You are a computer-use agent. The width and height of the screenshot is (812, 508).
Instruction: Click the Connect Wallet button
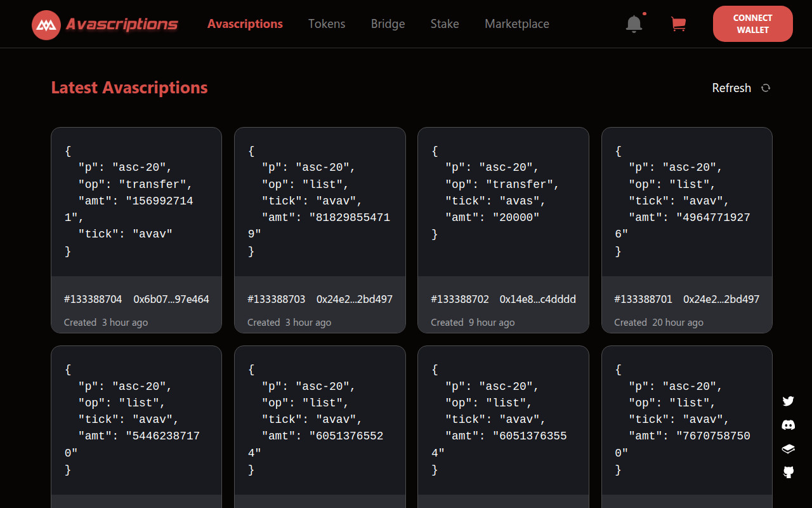pos(753,23)
